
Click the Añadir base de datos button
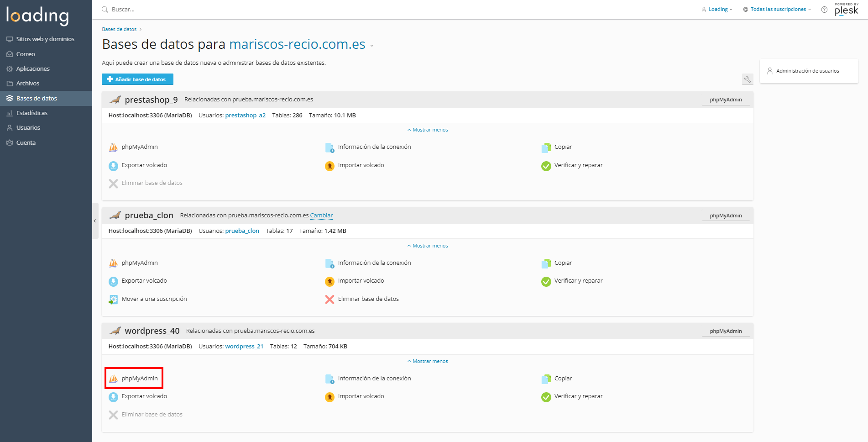coord(137,79)
